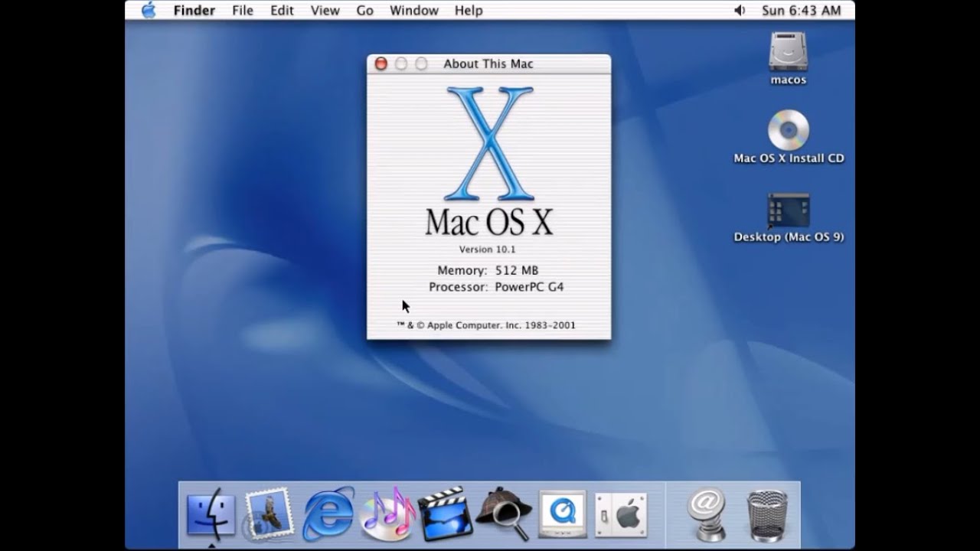Click the 512 MB memory value

click(517, 270)
